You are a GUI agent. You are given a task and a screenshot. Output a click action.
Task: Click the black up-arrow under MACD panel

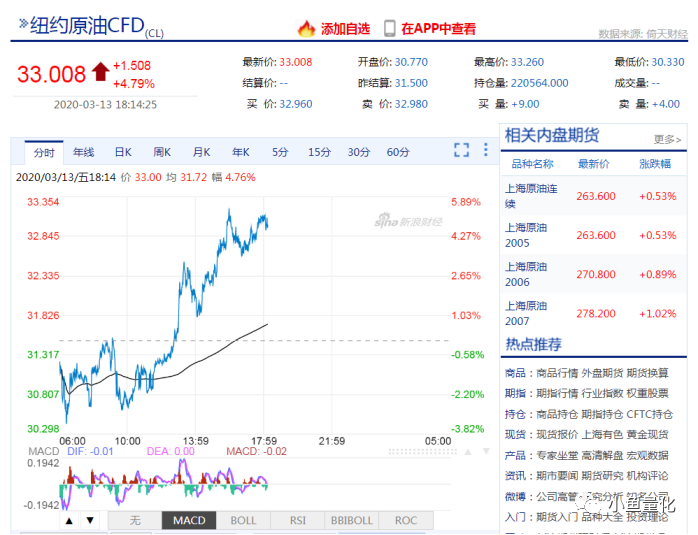69,520
